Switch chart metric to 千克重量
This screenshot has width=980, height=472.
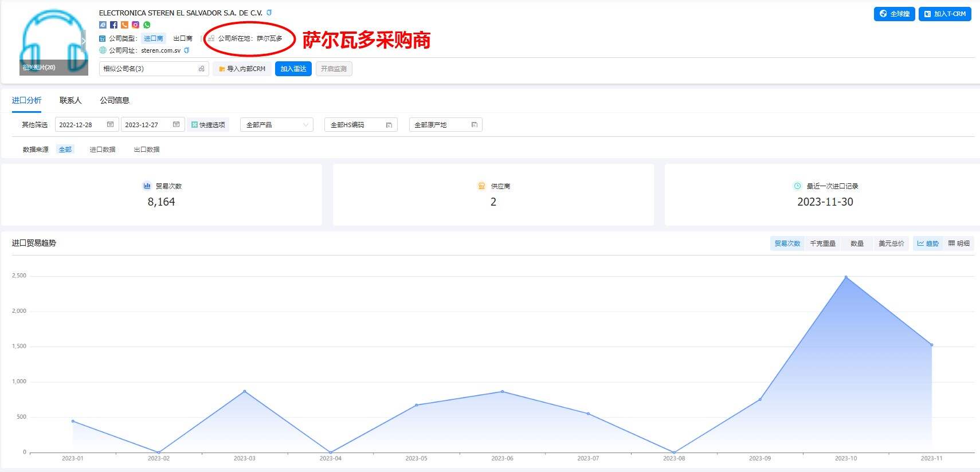pyautogui.click(x=822, y=243)
